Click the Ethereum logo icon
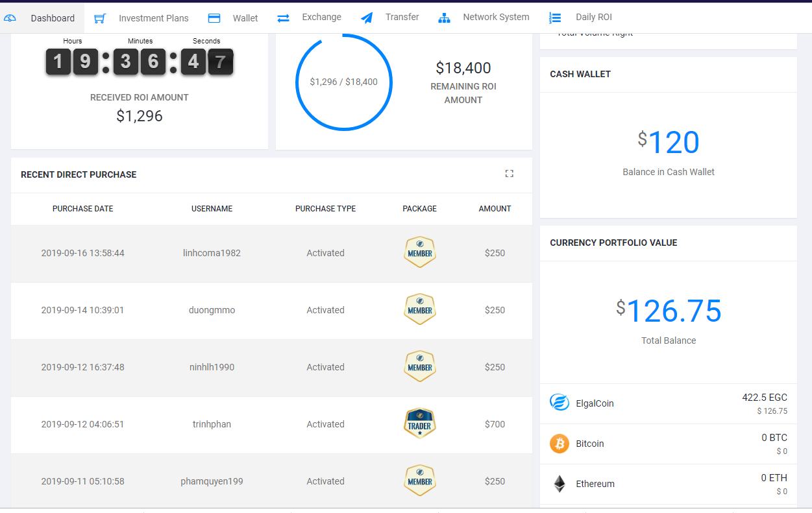812x513 pixels. point(559,484)
